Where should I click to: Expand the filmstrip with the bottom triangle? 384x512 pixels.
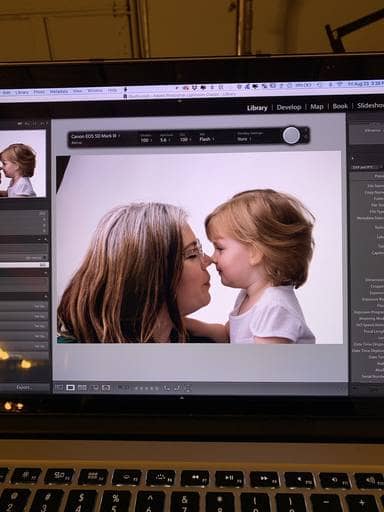pyautogui.click(x=182, y=398)
